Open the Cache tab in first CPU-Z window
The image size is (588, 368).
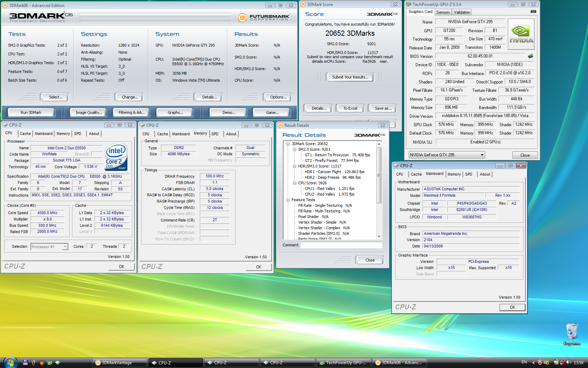(25, 134)
